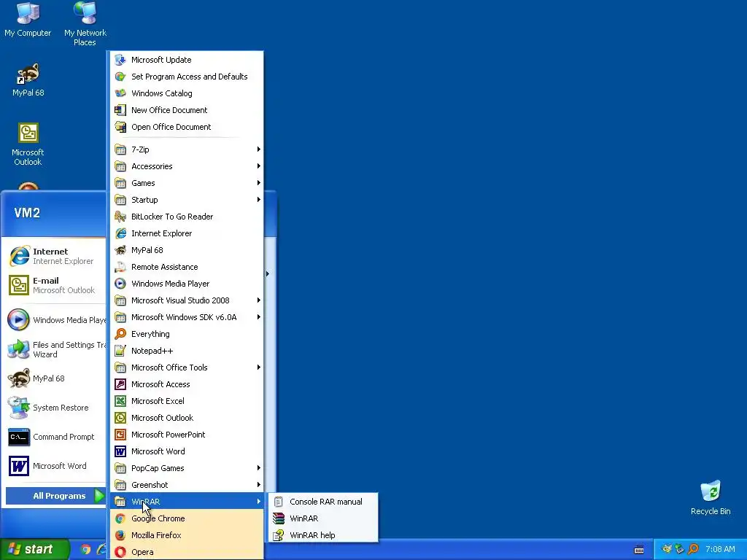Click Console RAR manual icon
747x560 pixels.
point(279,502)
